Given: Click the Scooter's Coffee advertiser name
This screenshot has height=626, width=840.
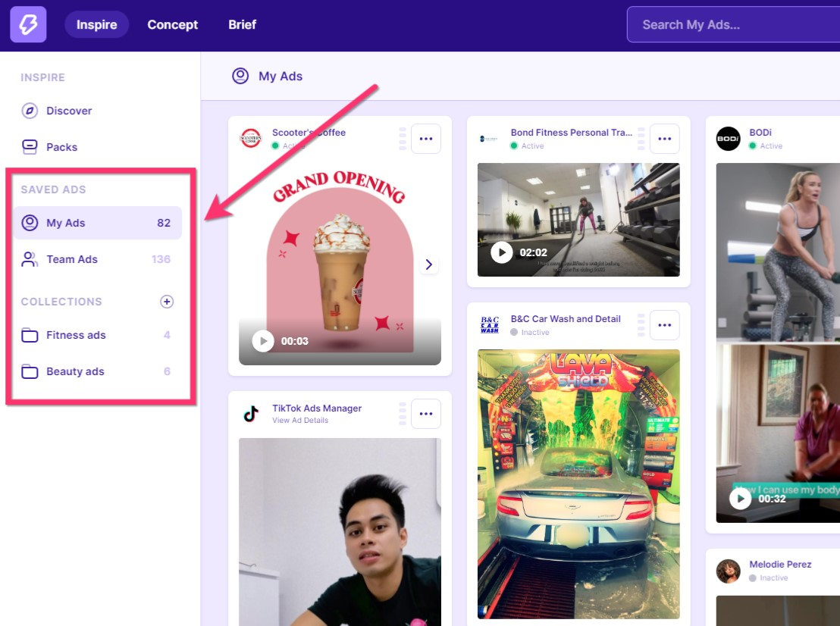Looking at the screenshot, I should (x=309, y=133).
